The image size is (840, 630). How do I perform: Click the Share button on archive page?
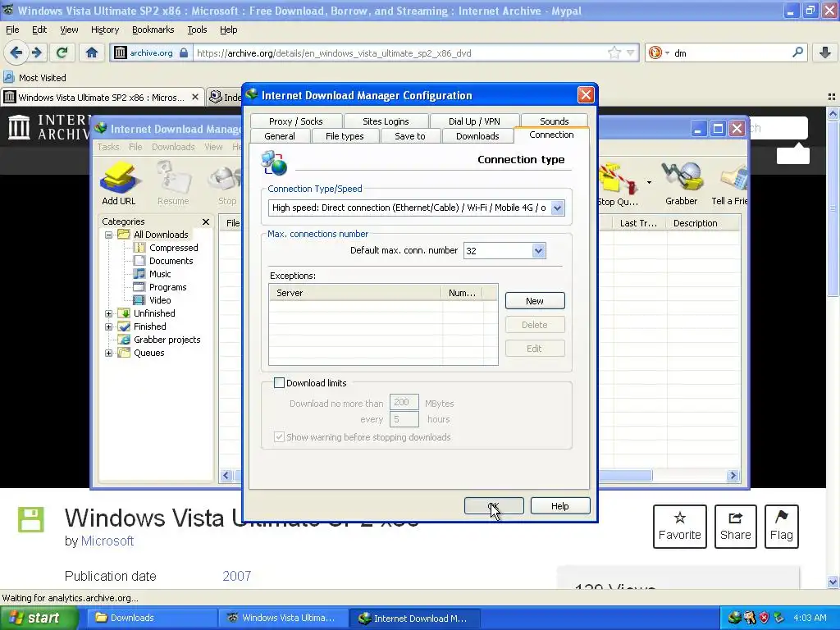pyautogui.click(x=736, y=526)
